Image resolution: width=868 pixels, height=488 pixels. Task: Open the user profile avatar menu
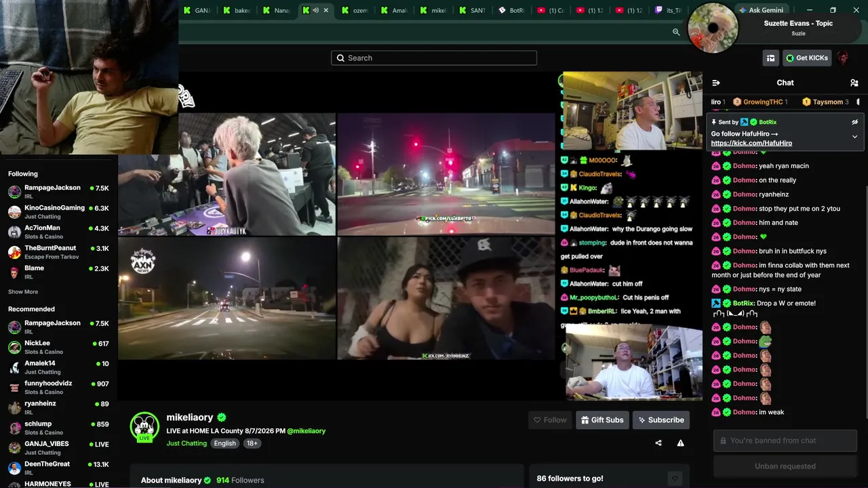click(843, 58)
